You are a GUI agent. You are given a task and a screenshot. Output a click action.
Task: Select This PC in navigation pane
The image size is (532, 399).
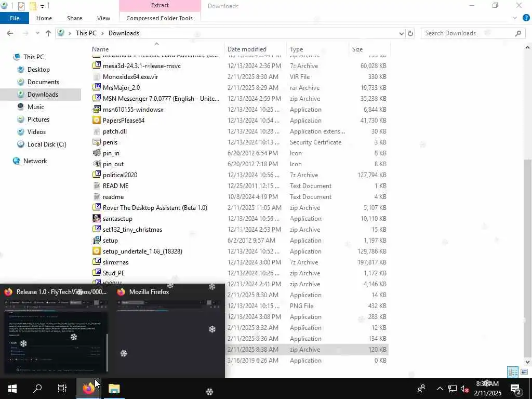33,57
